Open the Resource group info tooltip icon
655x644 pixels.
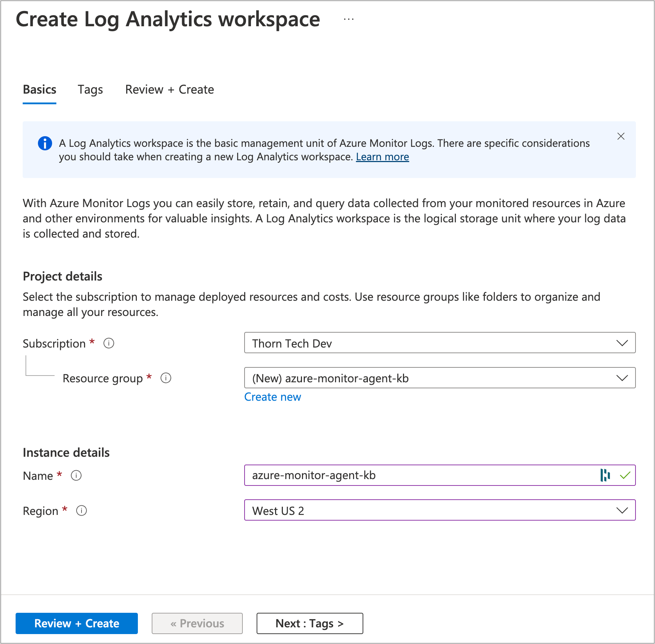(166, 378)
